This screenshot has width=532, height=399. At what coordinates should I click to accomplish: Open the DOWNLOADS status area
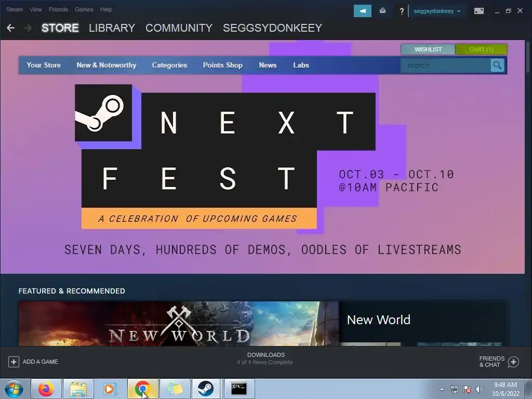click(265, 358)
